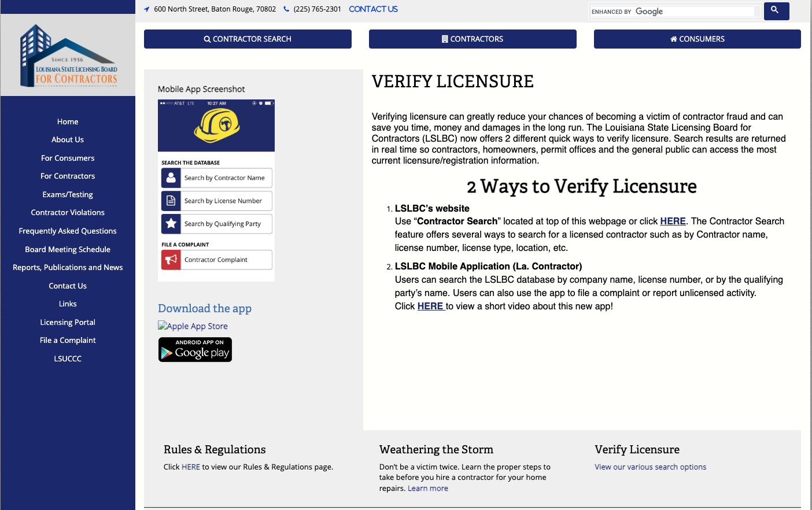Follow the Learn more link under Weathering the Storm
The height and width of the screenshot is (510, 812).
pos(427,489)
